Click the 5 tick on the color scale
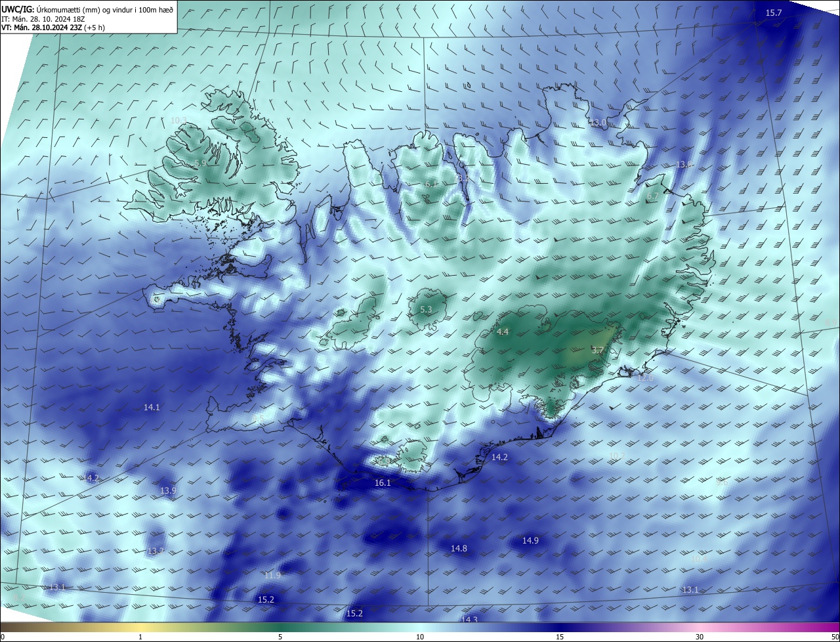840x642 pixels. pyautogui.click(x=280, y=637)
